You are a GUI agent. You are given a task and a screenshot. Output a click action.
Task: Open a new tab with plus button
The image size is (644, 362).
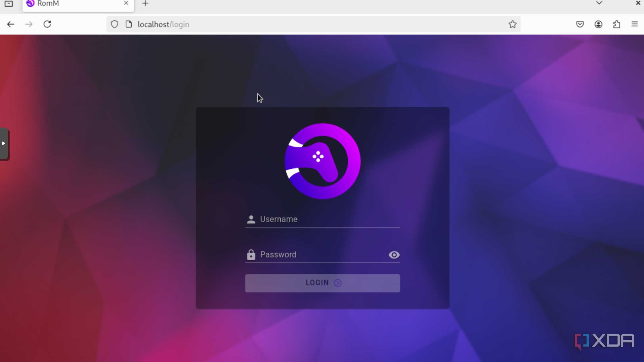[x=145, y=3]
